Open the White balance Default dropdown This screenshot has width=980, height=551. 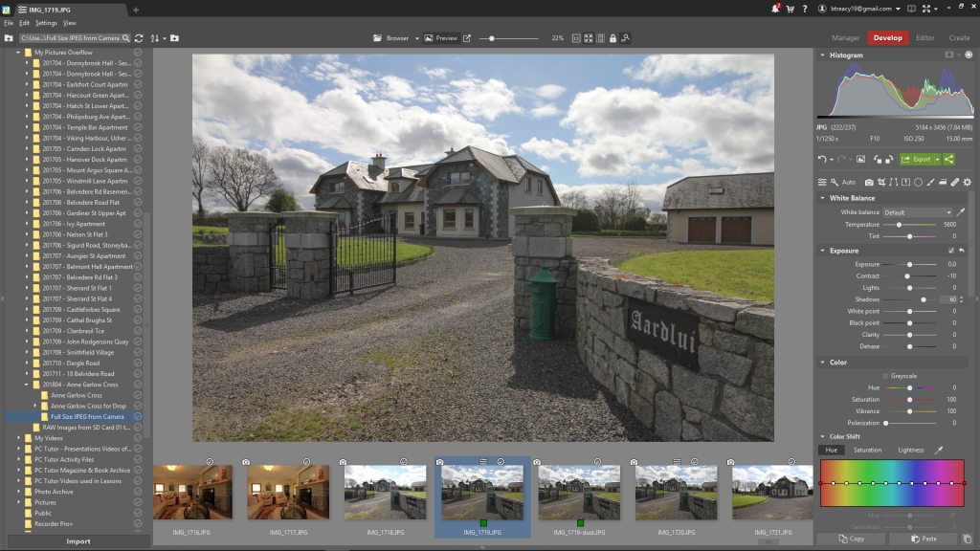917,212
